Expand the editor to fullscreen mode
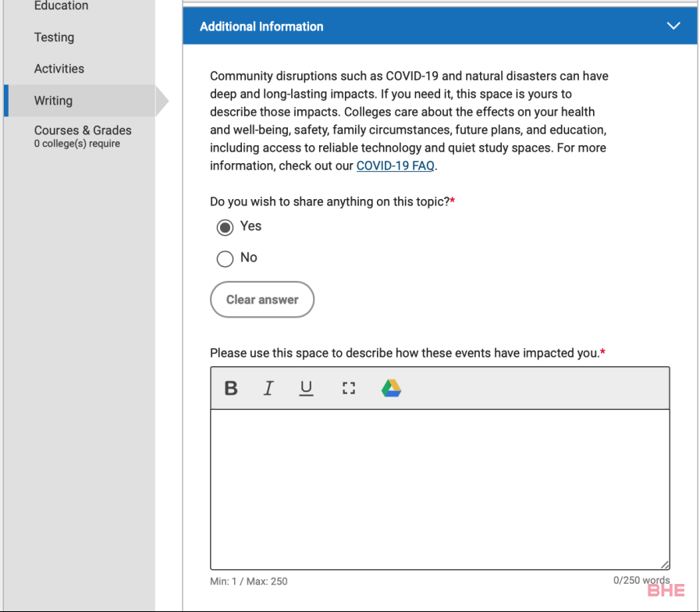 point(349,388)
